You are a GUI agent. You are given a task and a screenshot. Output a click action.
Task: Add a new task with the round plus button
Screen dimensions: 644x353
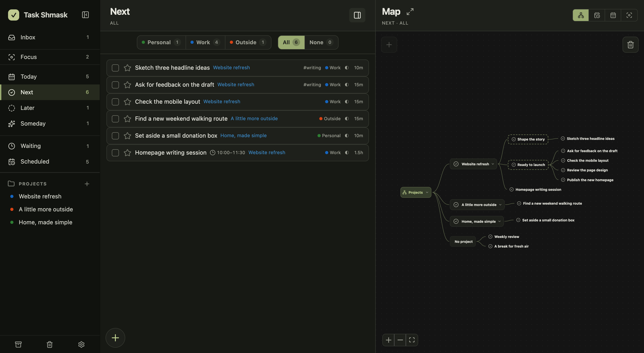pyautogui.click(x=115, y=338)
